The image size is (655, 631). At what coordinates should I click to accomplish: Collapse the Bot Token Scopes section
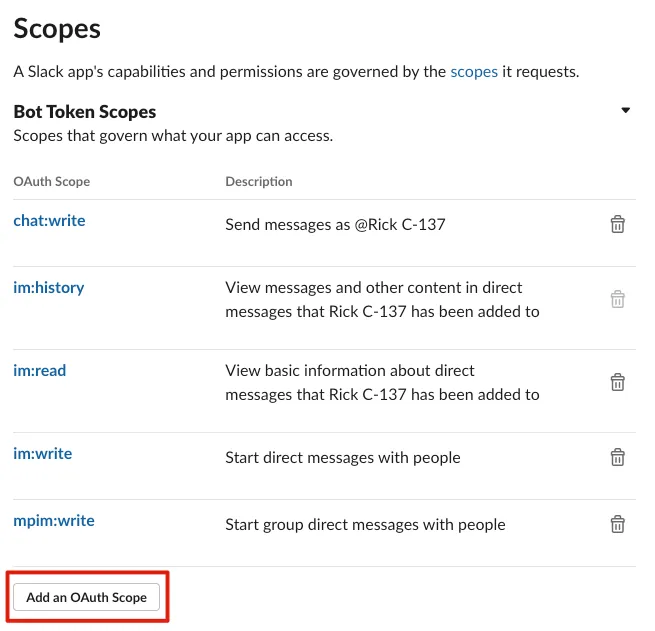pyautogui.click(x=626, y=111)
